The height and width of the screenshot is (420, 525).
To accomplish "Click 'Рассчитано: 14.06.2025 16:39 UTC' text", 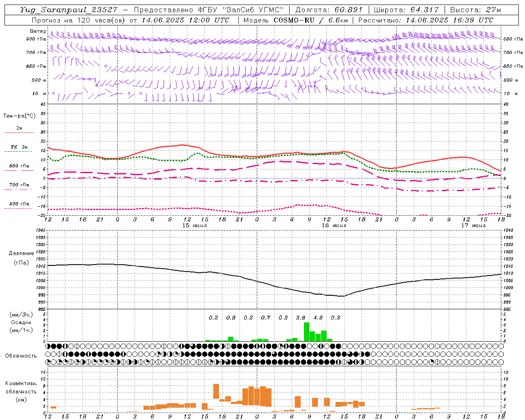I will 426,20.
